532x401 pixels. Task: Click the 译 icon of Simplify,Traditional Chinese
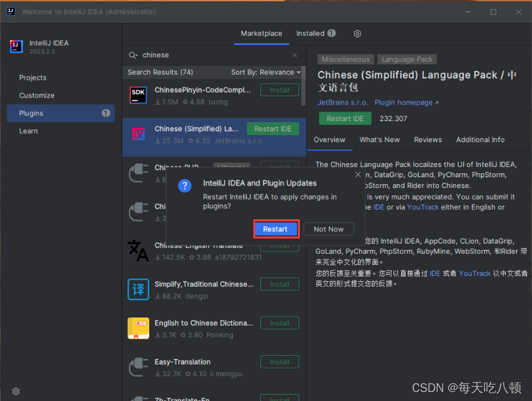(138, 289)
